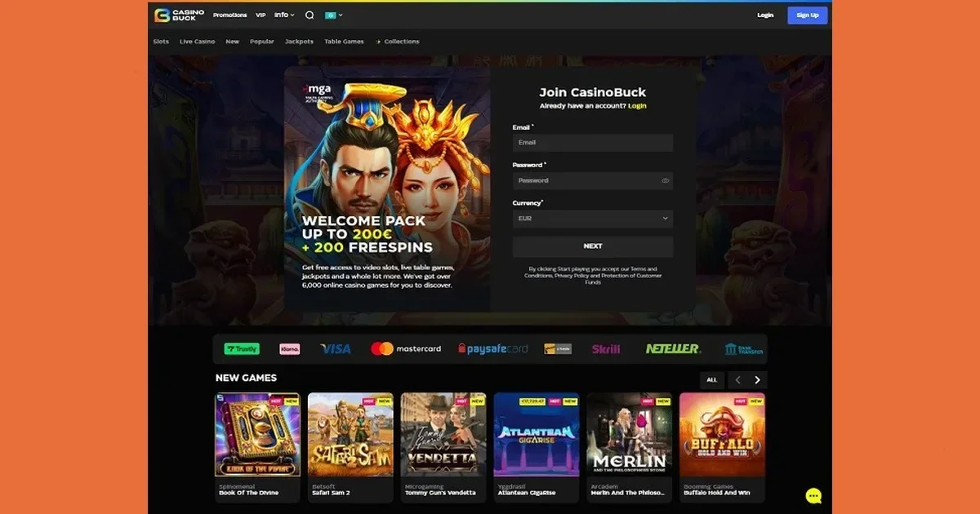Open Merlin And The Philosopher's Stone thumbnail

click(630, 435)
